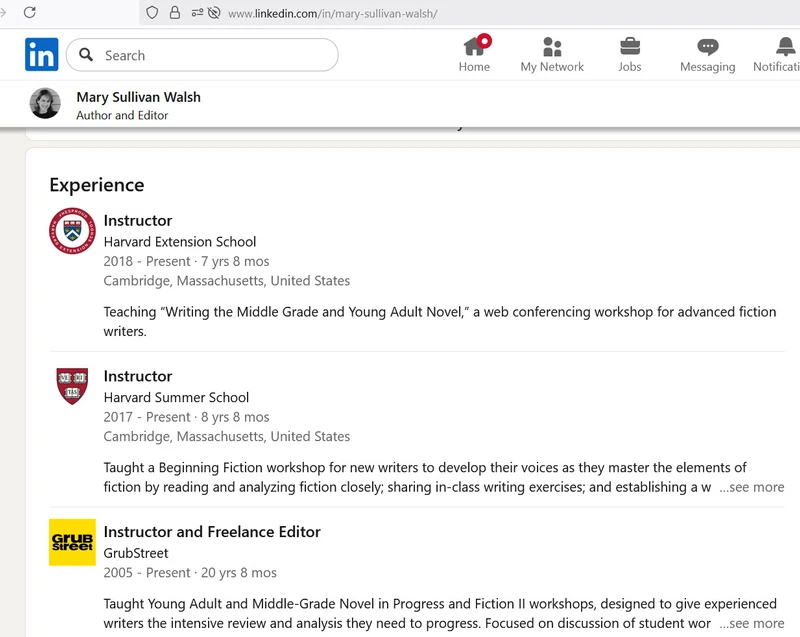Expand see more in Harvard Summer School description
This screenshot has height=637, width=800.
[x=752, y=487]
